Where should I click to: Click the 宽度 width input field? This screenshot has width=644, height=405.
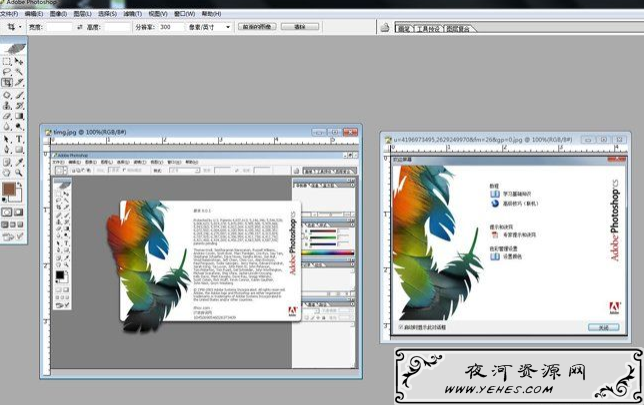pyautogui.click(x=59, y=27)
